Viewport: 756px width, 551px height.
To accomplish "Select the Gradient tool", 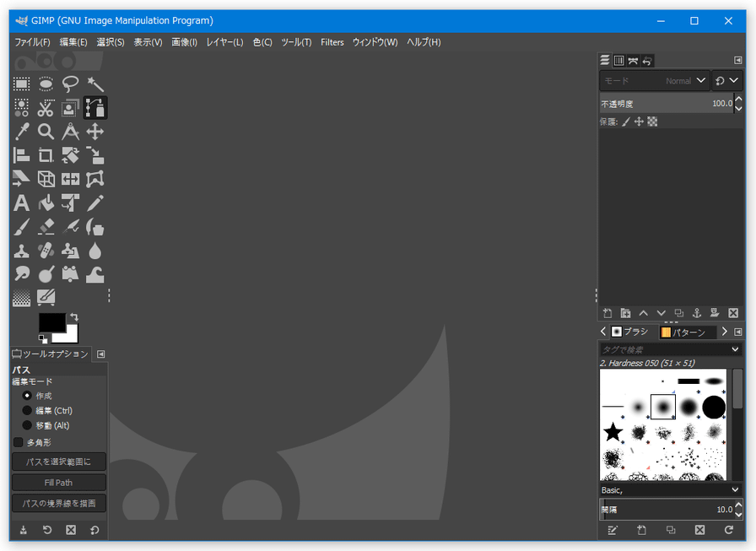I will pos(21,297).
